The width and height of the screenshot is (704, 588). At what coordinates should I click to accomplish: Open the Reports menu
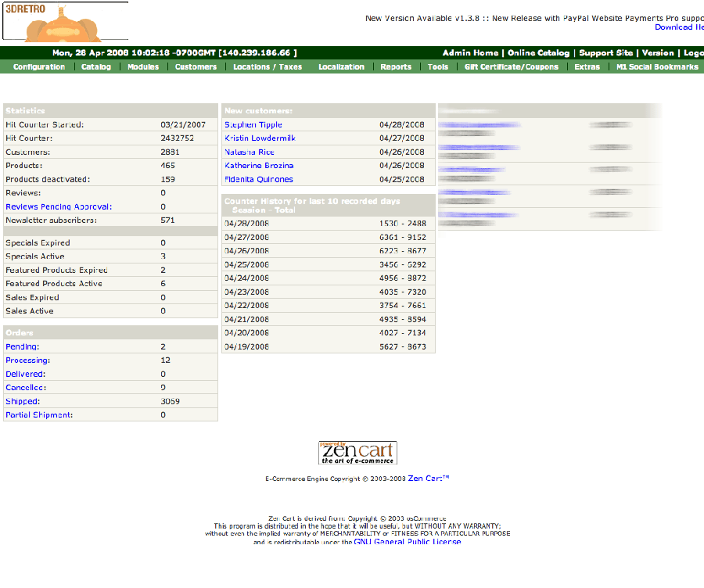396,67
